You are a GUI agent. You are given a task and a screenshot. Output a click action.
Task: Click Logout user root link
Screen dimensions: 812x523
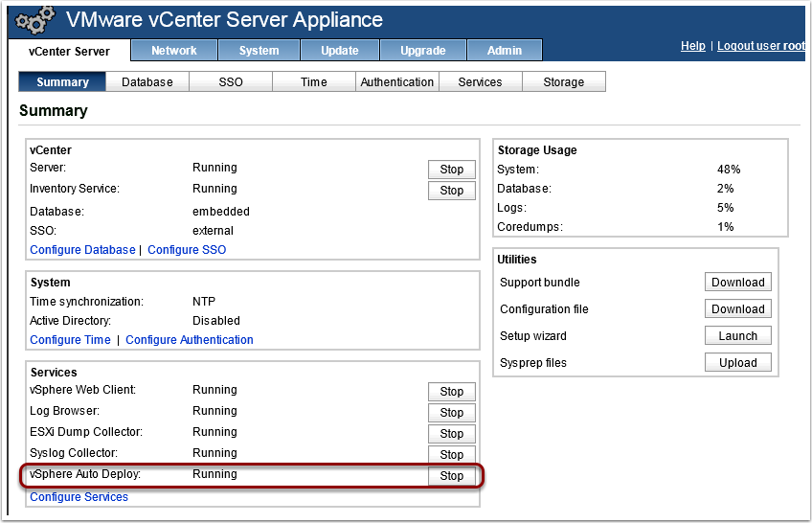coord(761,46)
